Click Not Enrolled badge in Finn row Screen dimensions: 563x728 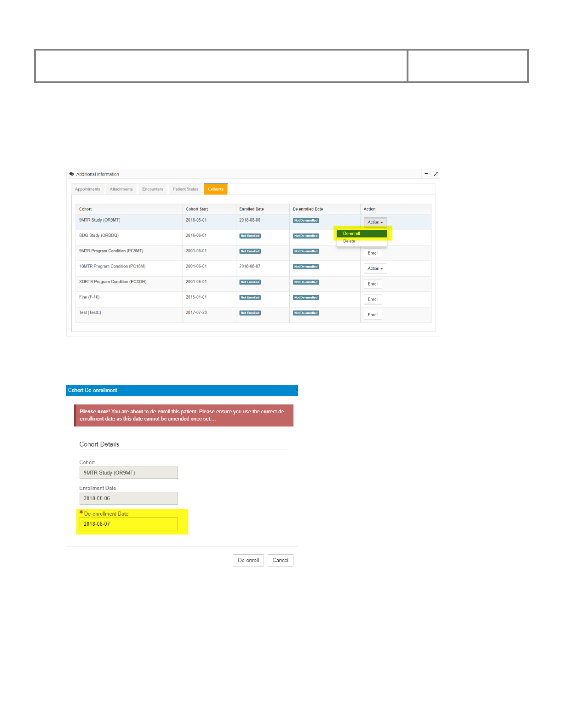(250, 297)
